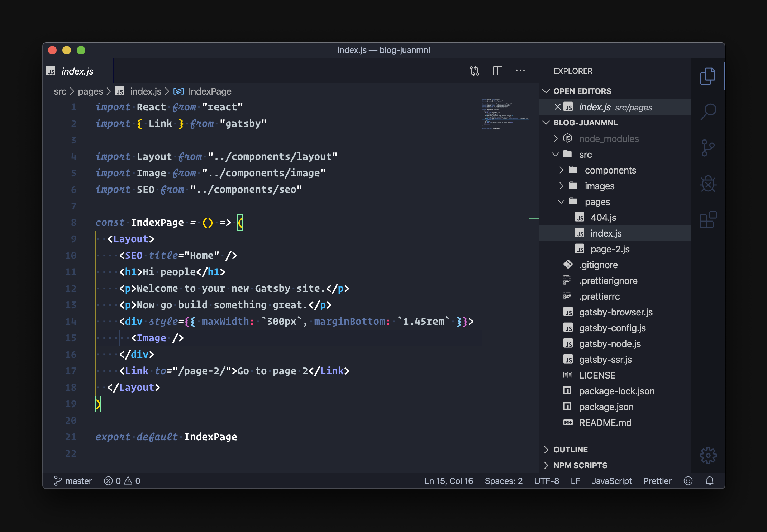
Task: Click the feedback smiley icon
Action: [688, 481]
